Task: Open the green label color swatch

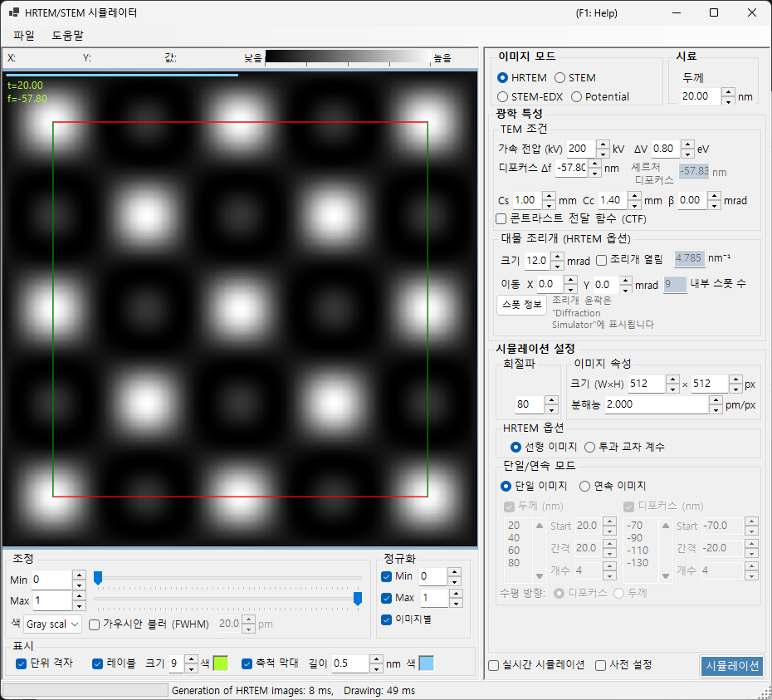Action: click(221, 663)
